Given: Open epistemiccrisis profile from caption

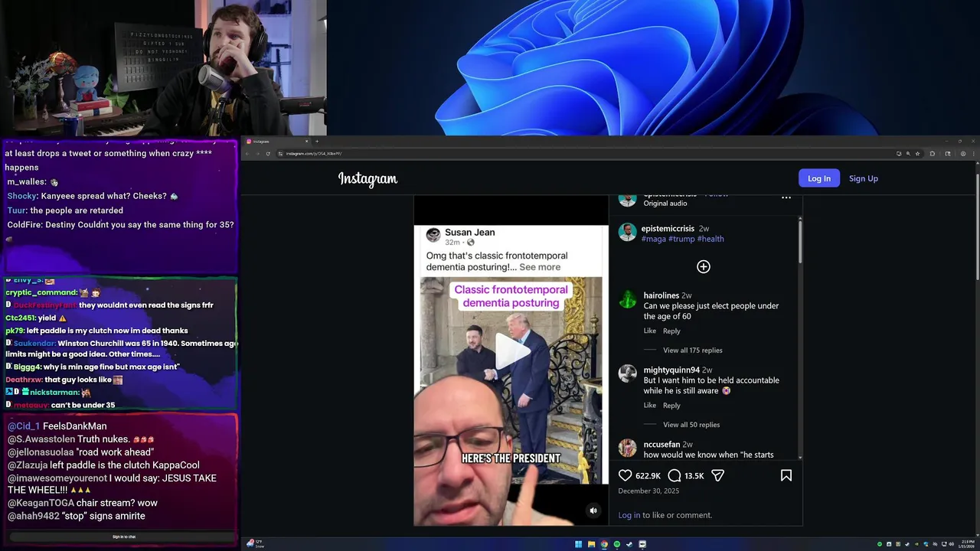Looking at the screenshot, I should (x=668, y=228).
